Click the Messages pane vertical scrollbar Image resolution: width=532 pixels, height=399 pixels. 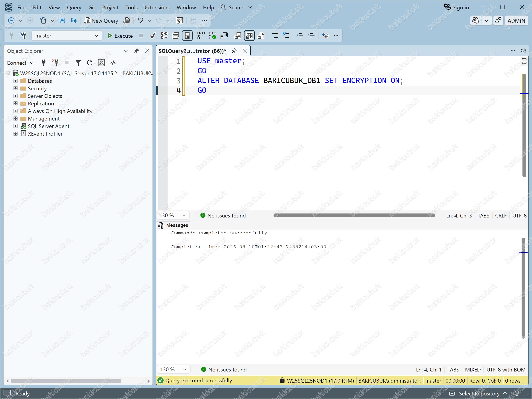click(523, 288)
